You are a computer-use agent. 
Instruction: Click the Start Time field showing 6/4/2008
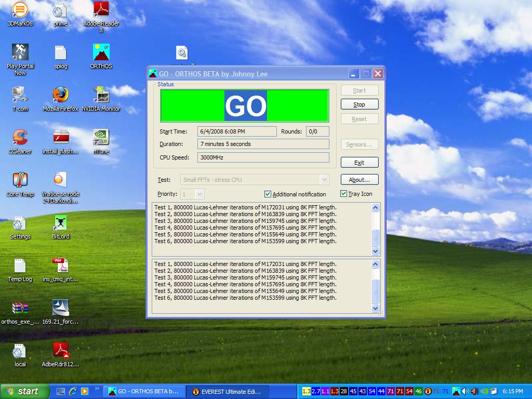pyautogui.click(x=237, y=131)
